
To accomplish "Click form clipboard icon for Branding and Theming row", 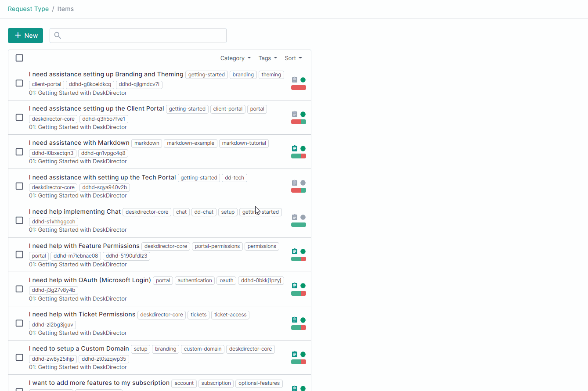I will point(295,80).
